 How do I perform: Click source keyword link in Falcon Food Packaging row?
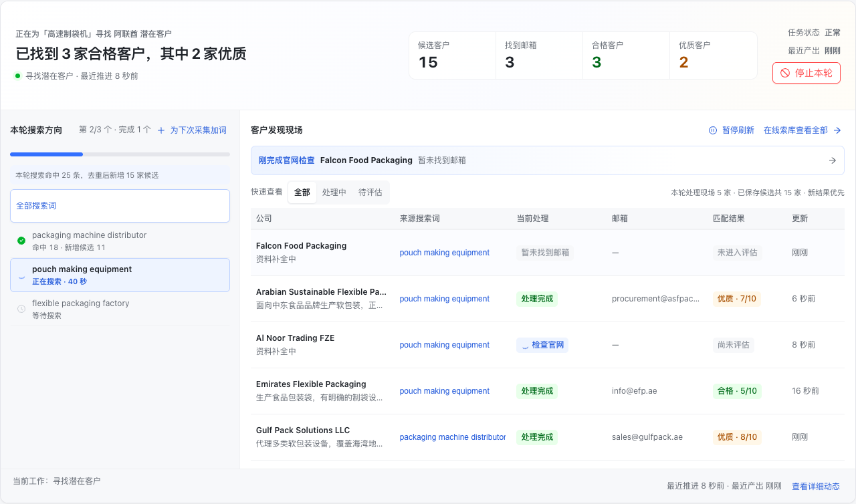(445, 253)
